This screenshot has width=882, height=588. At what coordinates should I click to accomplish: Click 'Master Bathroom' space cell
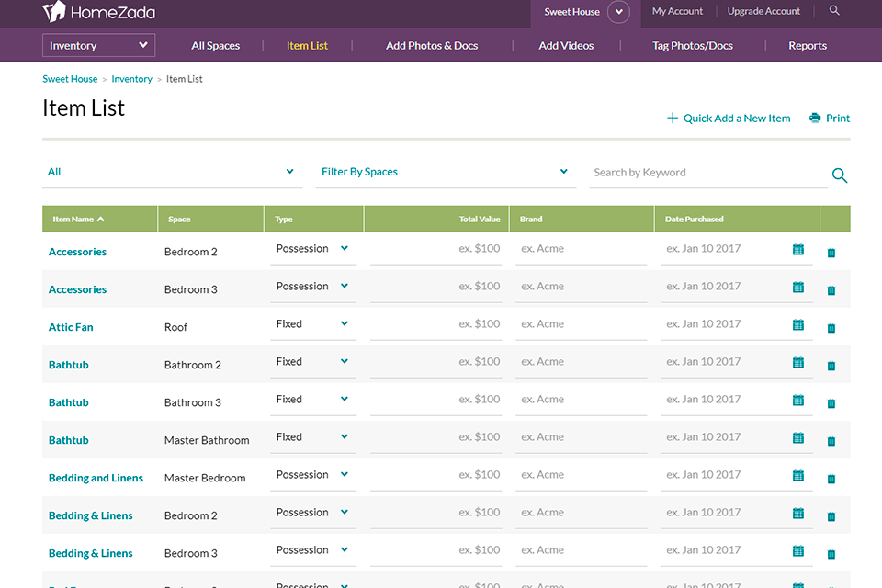coord(207,440)
